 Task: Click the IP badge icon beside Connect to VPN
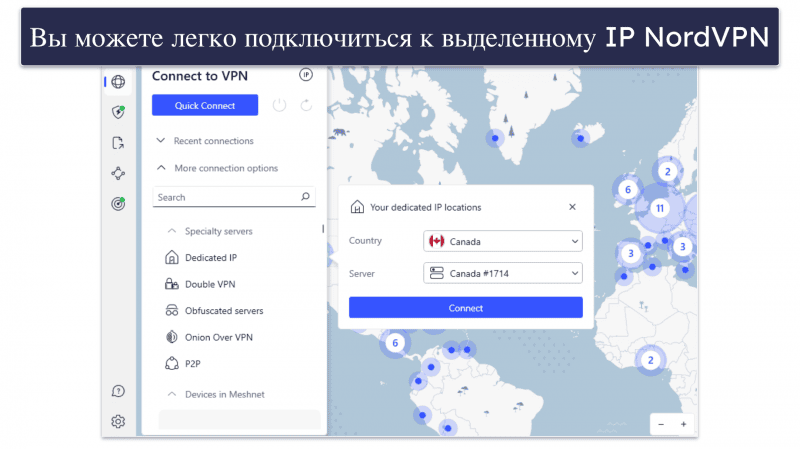click(x=306, y=75)
